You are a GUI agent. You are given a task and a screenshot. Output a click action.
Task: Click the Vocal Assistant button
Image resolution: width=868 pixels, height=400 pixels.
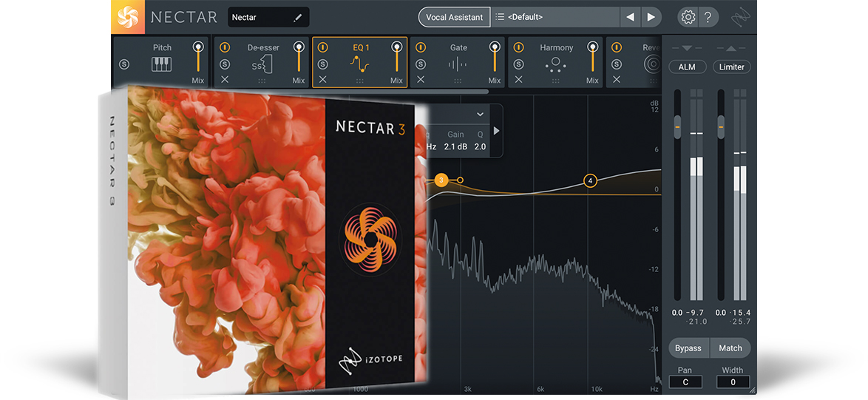coord(455,17)
